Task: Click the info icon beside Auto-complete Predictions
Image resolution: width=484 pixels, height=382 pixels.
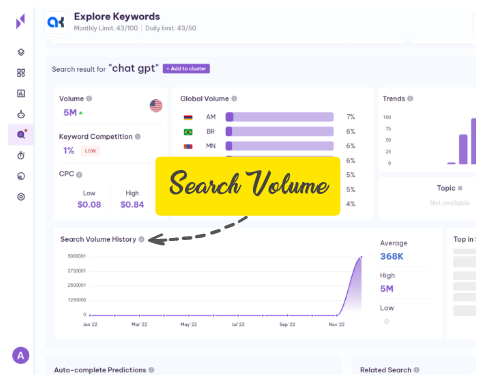Action: point(151,370)
